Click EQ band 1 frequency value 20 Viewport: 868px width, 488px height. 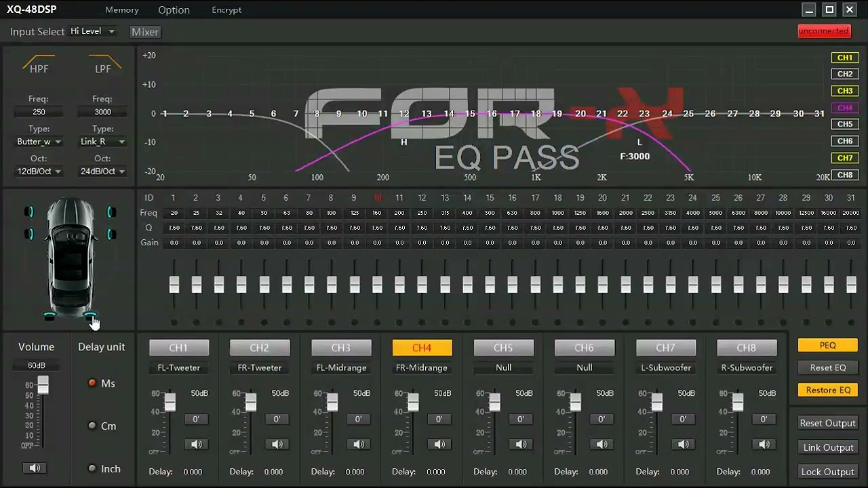click(174, 213)
